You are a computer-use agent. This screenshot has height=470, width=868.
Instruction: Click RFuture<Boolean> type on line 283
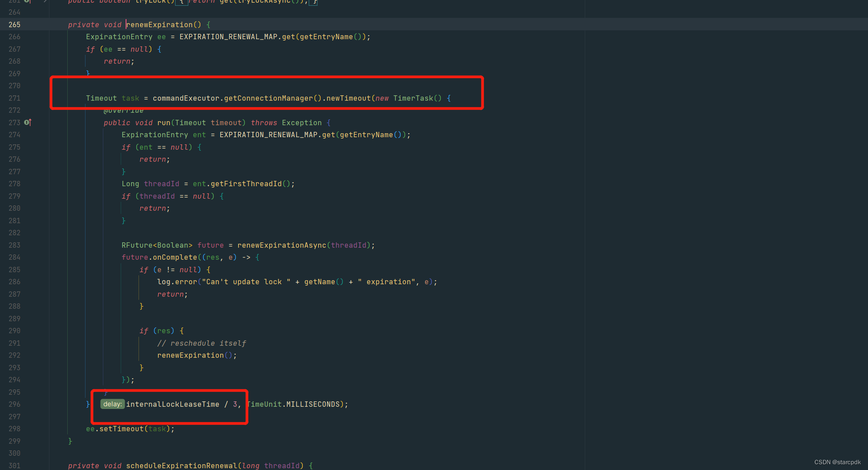[x=157, y=245]
